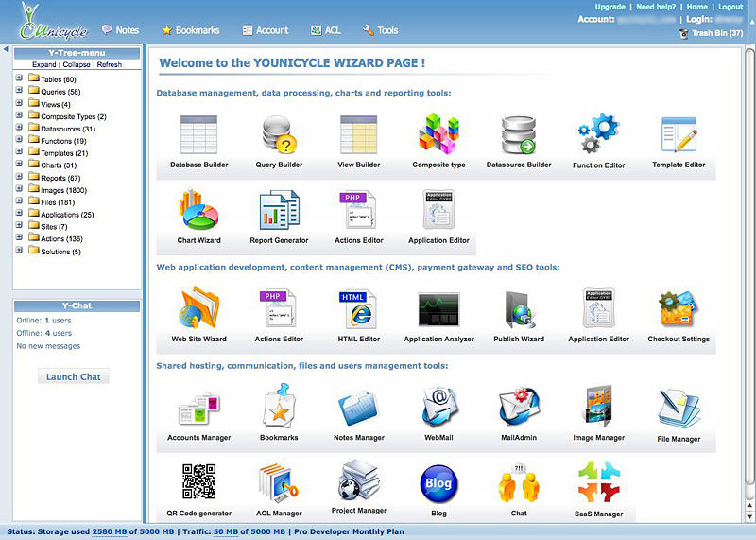Collapse the left sidebar panel arrow

(x=5, y=49)
